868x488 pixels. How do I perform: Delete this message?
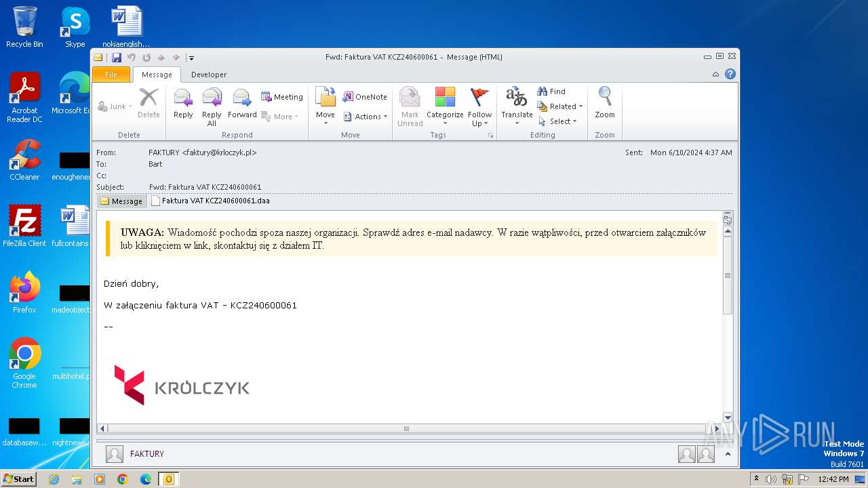tap(149, 103)
